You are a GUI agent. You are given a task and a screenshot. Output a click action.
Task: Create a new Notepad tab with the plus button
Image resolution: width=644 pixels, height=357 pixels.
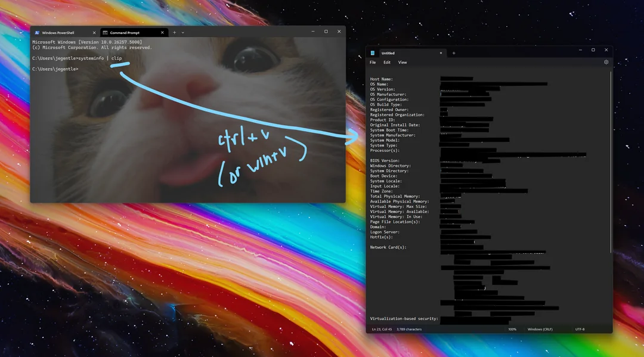tap(454, 53)
